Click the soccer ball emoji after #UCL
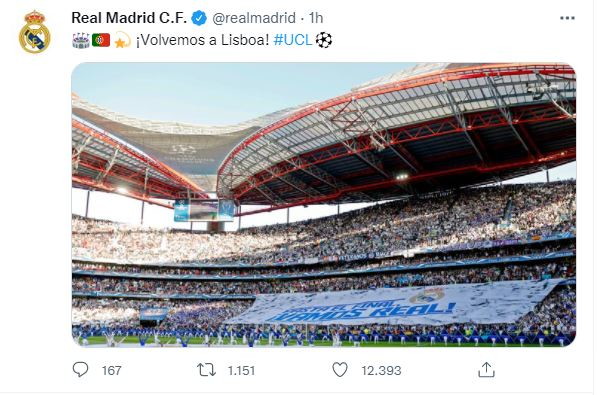The width and height of the screenshot is (597, 395). [324, 40]
